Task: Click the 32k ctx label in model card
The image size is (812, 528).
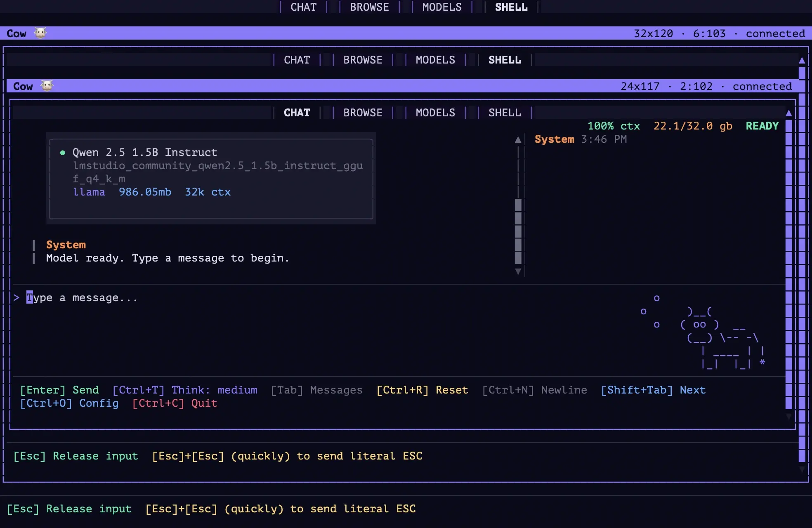Action: 208,192
